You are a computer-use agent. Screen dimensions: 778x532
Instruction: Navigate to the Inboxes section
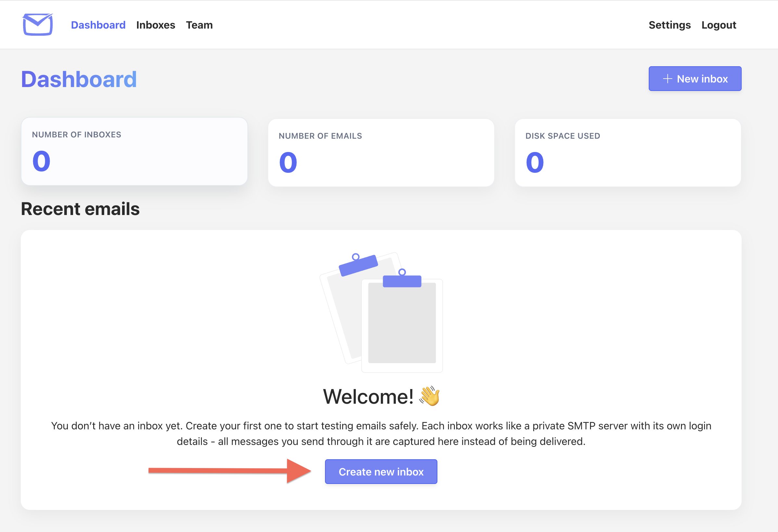coord(156,25)
